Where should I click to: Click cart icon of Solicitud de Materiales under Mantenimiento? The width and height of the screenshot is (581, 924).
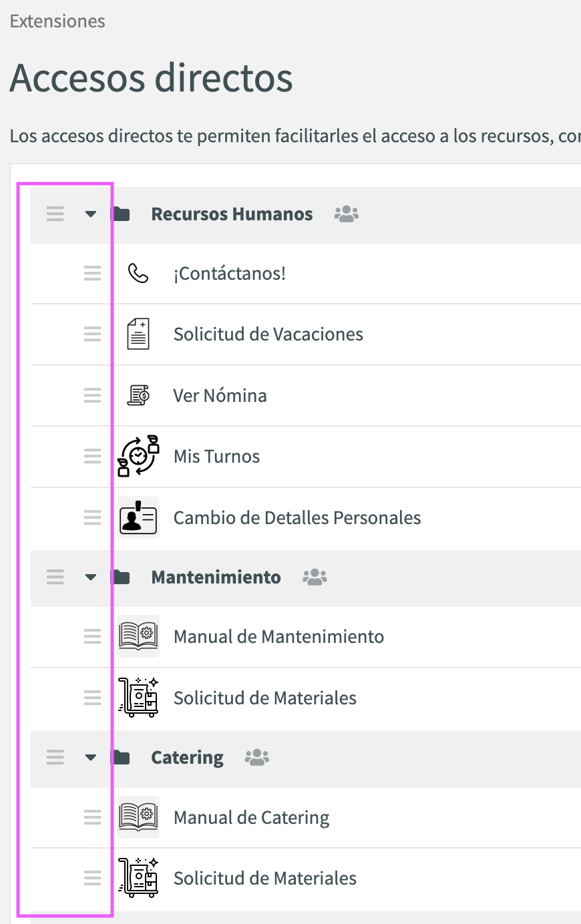pos(138,698)
